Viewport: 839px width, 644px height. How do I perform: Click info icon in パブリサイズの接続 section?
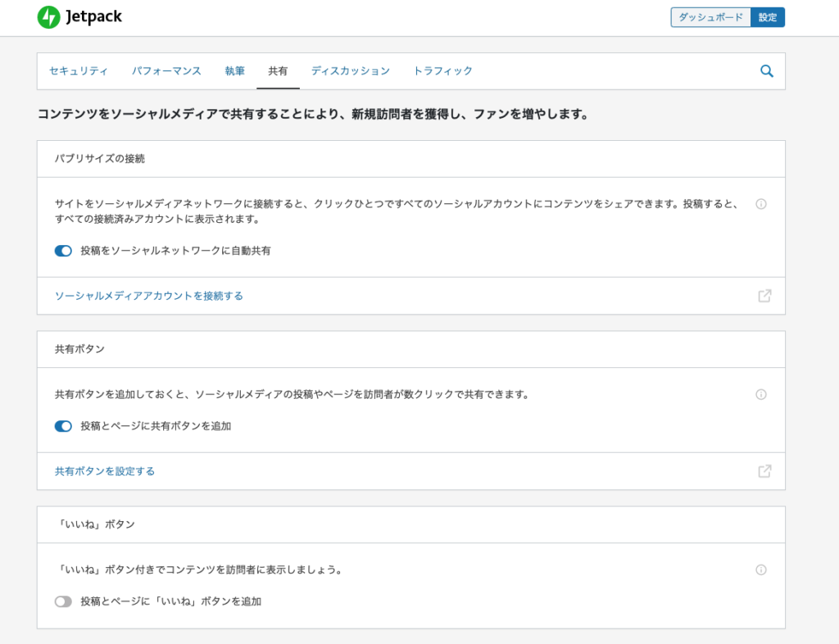click(x=760, y=204)
